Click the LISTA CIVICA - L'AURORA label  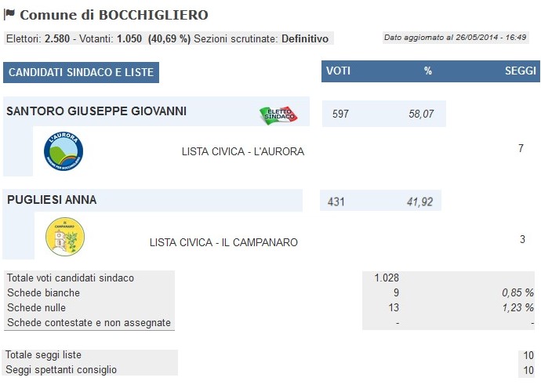tap(243, 151)
